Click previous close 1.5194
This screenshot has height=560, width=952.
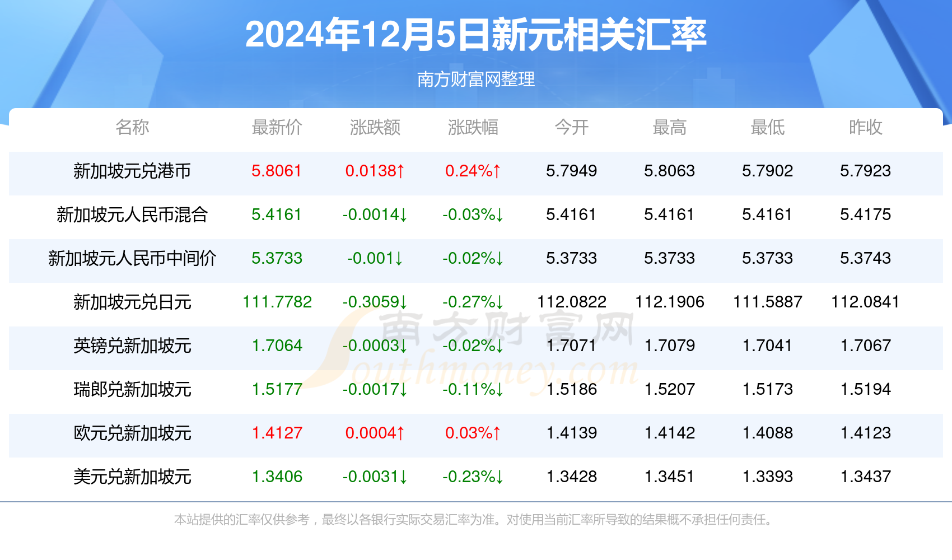[x=866, y=389]
